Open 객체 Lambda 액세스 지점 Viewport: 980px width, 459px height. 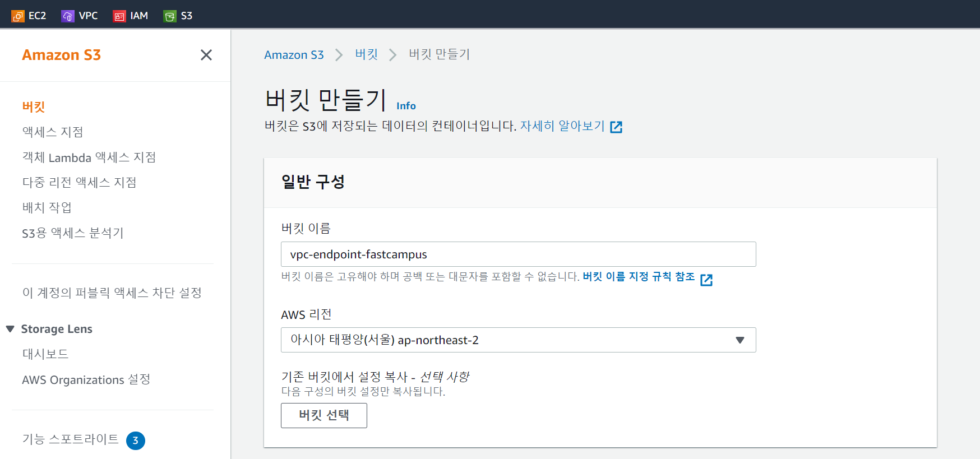(x=89, y=157)
